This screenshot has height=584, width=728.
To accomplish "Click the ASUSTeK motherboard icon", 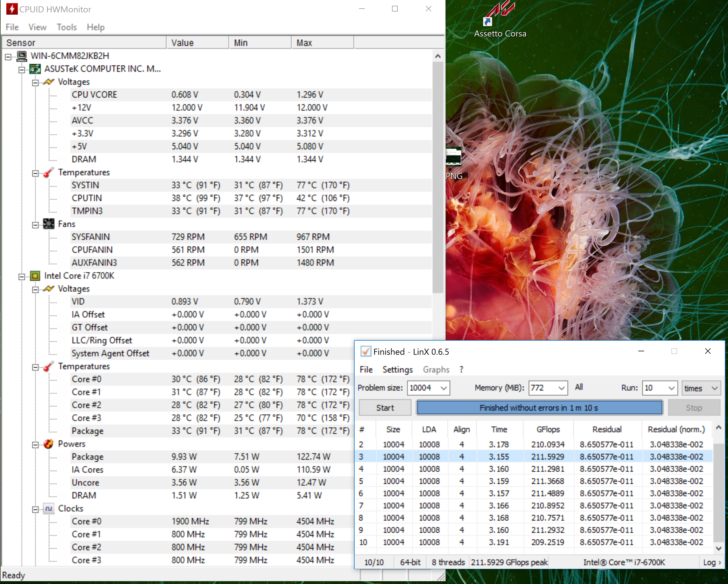I will click(35, 69).
